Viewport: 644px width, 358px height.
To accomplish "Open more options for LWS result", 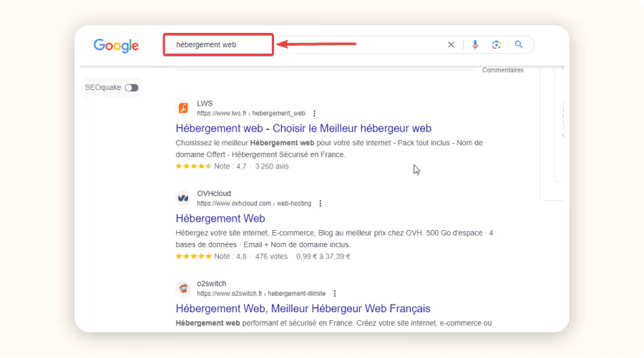I will [315, 113].
